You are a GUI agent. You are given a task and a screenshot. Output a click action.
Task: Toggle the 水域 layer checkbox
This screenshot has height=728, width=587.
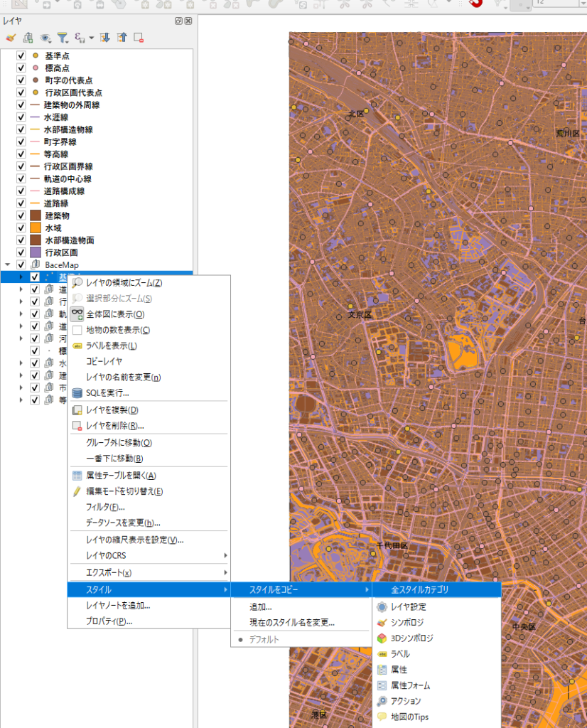21,227
